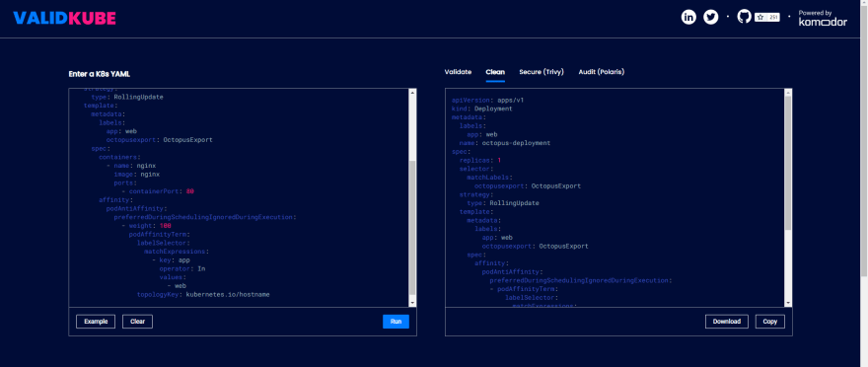Viewport: 868px width, 367px height.
Task: Click 'matchLabels:' line in output panel
Action: pyautogui.click(x=490, y=178)
